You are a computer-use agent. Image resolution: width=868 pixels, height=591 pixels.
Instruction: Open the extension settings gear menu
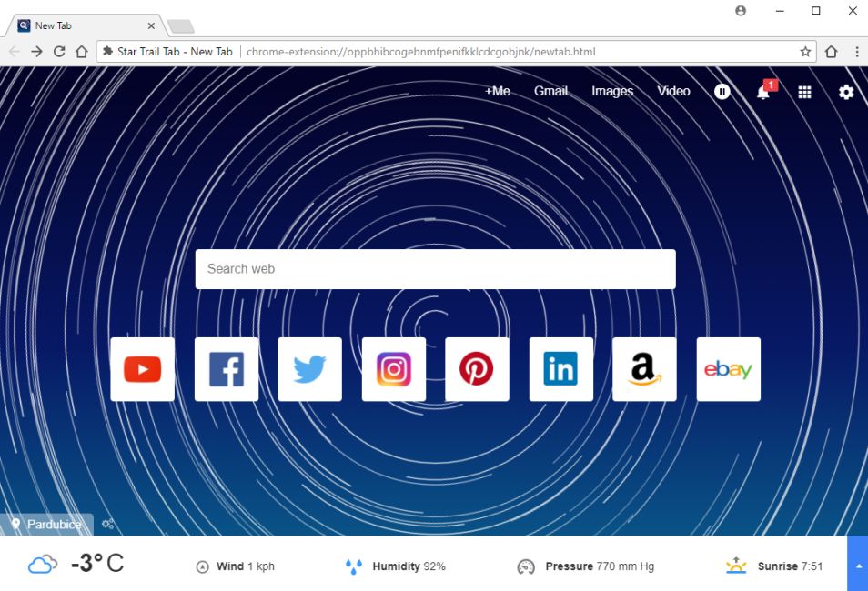tap(846, 92)
